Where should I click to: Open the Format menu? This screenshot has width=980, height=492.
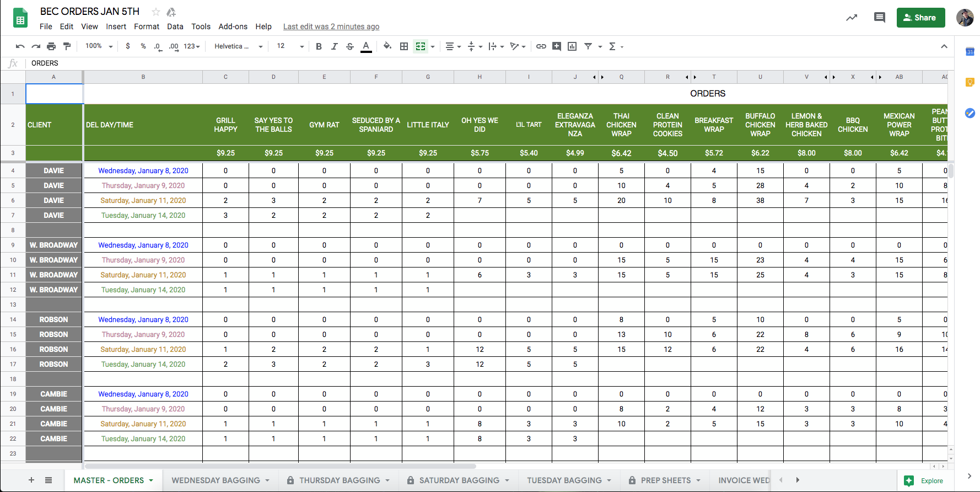click(x=146, y=26)
